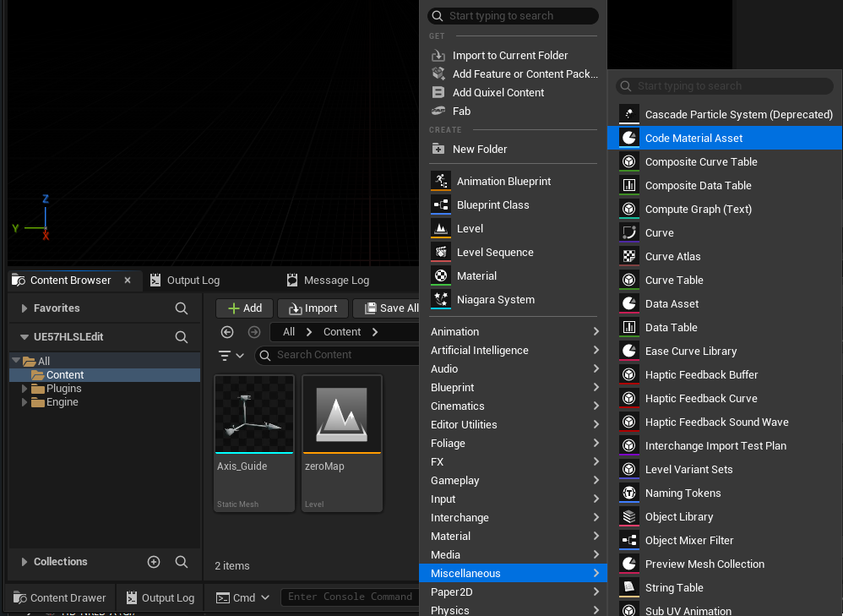Click the Import button

(313, 308)
